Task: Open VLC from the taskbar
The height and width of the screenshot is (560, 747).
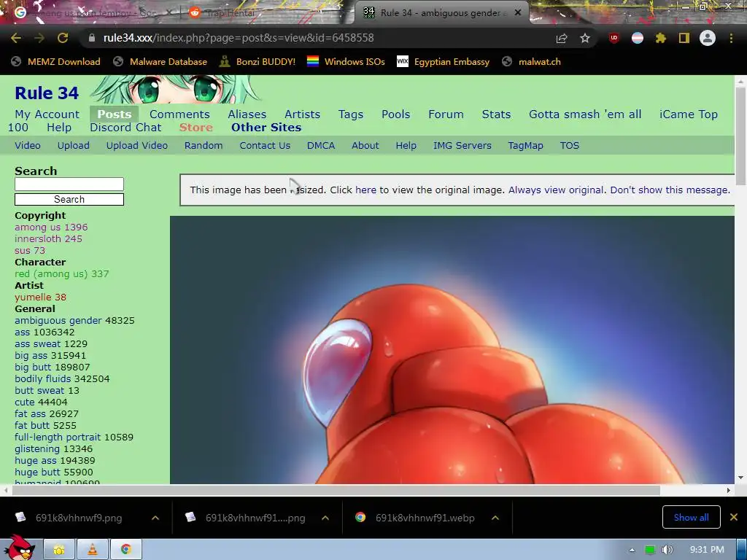Action: [93, 550]
